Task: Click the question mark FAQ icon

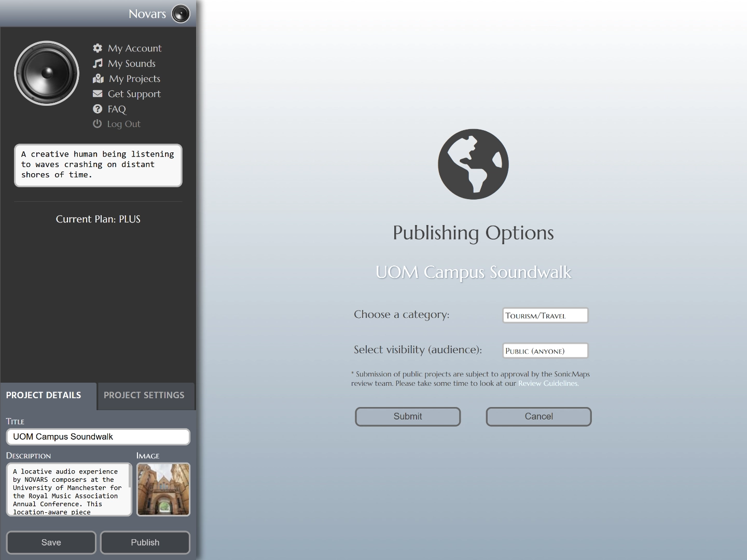Action: click(98, 109)
